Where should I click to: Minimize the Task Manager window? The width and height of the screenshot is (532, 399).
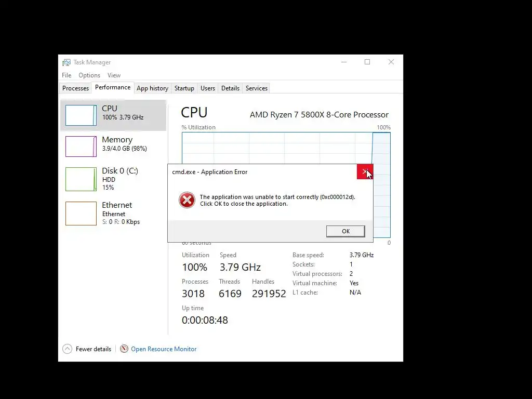click(x=344, y=62)
